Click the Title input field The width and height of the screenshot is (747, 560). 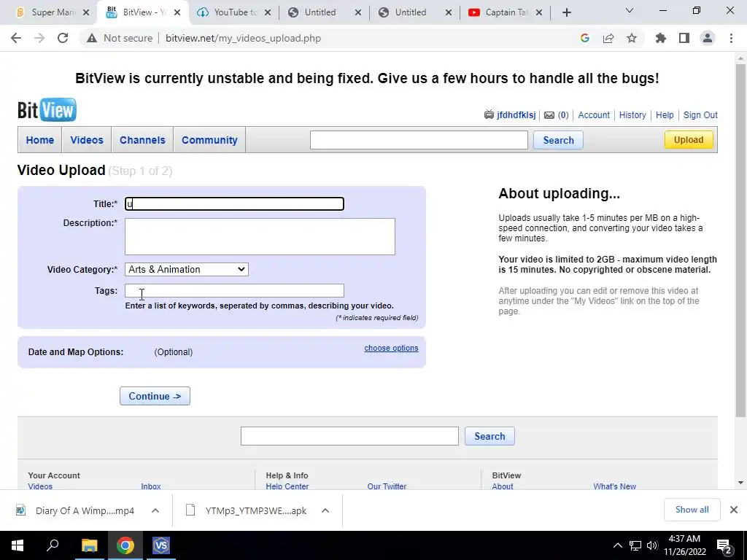pos(234,204)
